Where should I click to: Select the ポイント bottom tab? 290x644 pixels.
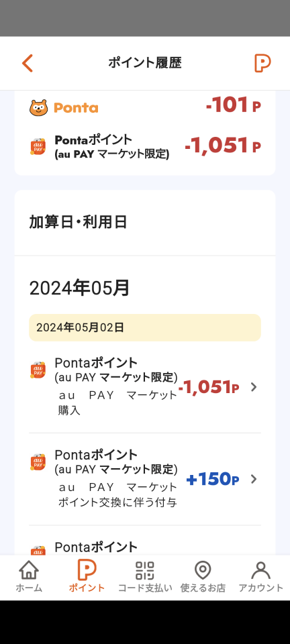(87, 577)
